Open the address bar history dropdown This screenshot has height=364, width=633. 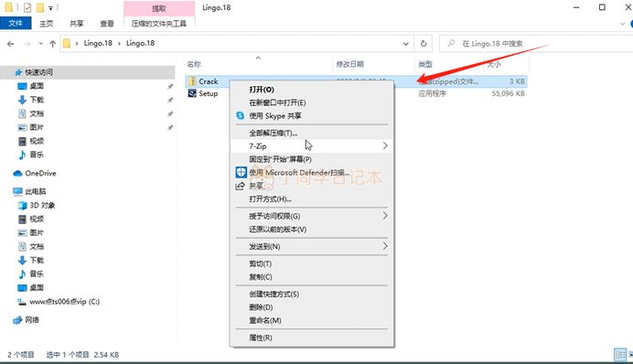coord(406,44)
